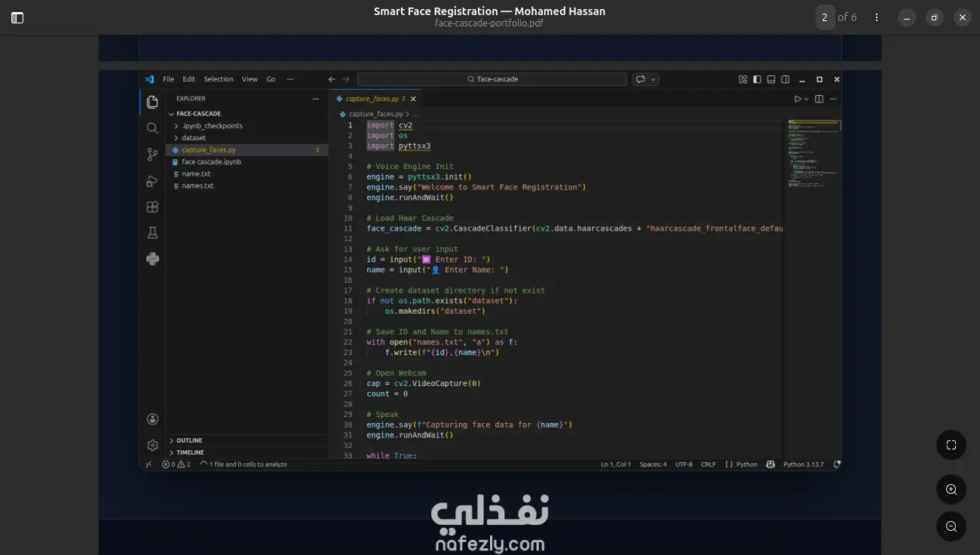This screenshot has height=555, width=980.
Task: Click the UTF-8 encoding in status bar
Action: tap(684, 465)
